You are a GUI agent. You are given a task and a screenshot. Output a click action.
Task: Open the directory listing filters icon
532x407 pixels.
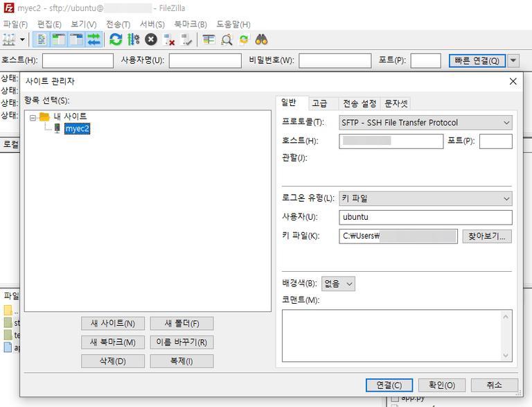(x=209, y=40)
